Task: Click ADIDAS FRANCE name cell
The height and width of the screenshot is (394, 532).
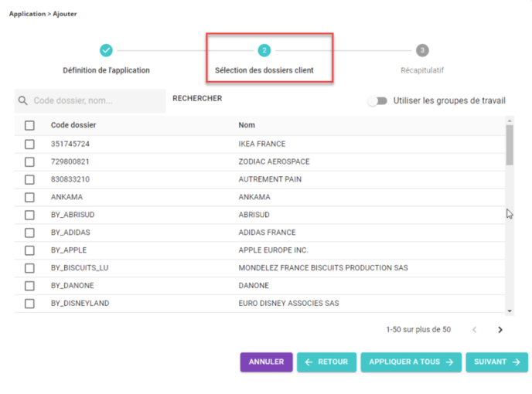Action: click(x=267, y=233)
